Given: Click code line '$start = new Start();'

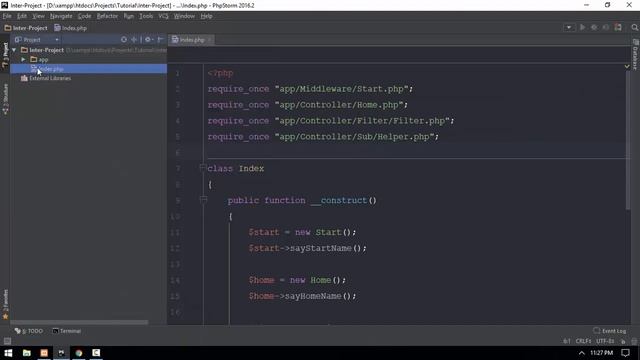Looking at the screenshot, I should 302,232.
